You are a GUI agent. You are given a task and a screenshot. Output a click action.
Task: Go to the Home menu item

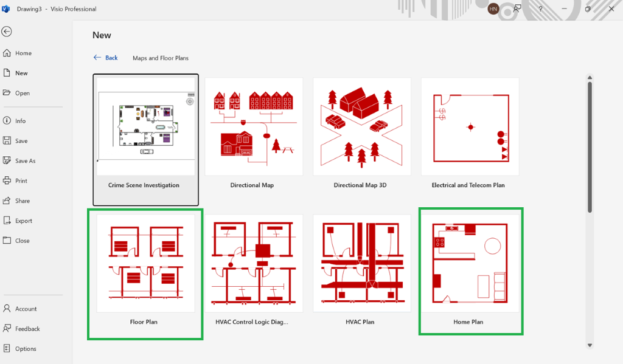tap(24, 53)
